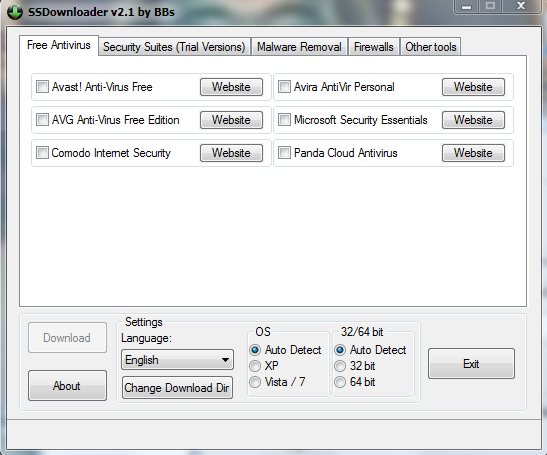Screen dimensions: 547x455
Task: Select the Avira AntiVir Personal checkbox
Action: coord(284,87)
